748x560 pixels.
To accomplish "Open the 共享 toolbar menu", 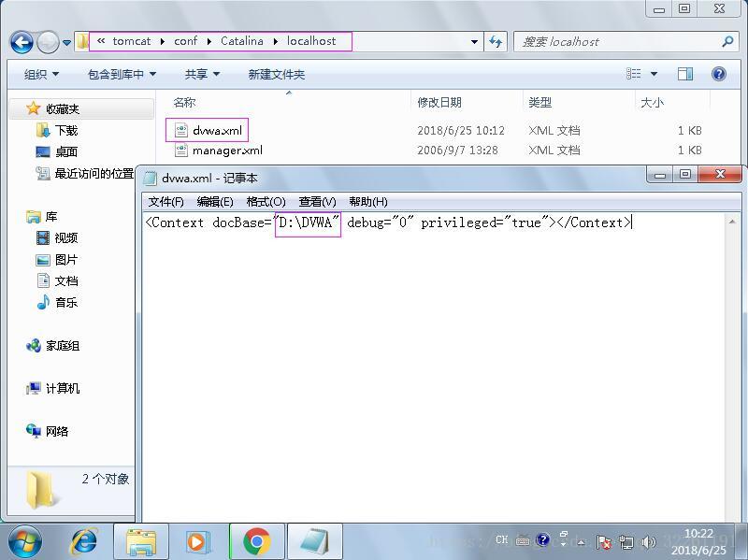I will click(x=202, y=75).
